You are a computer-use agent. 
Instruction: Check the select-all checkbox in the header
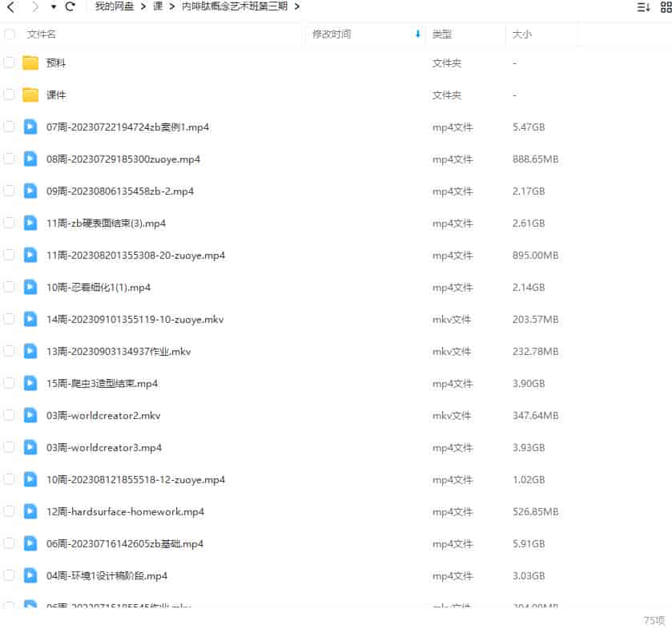tap(10, 34)
